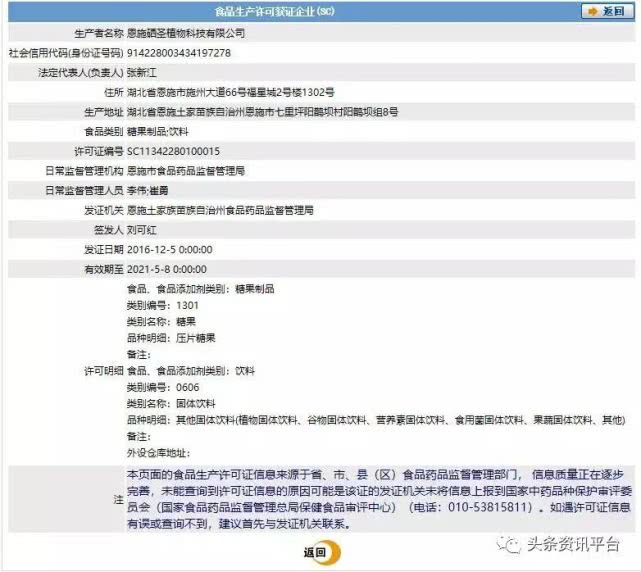Viewport: 641px width, 572px height.
Task: Click the signer name 刘可红
Action: pos(142,229)
